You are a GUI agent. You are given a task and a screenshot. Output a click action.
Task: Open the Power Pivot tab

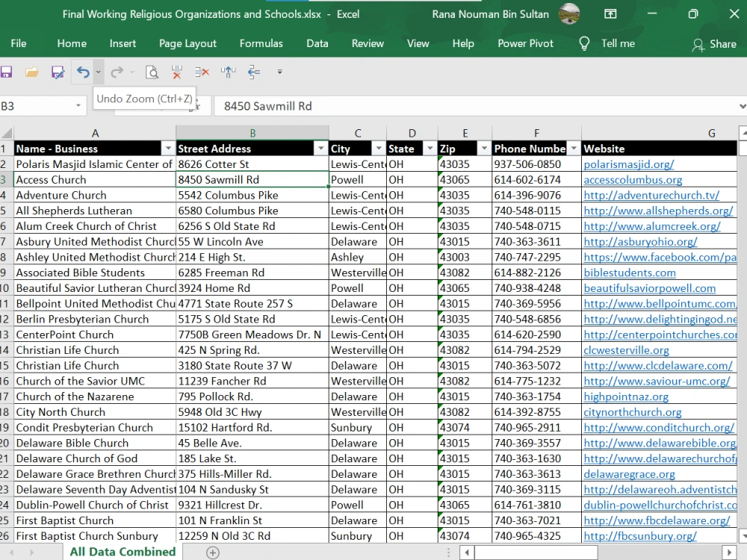pos(525,43)
